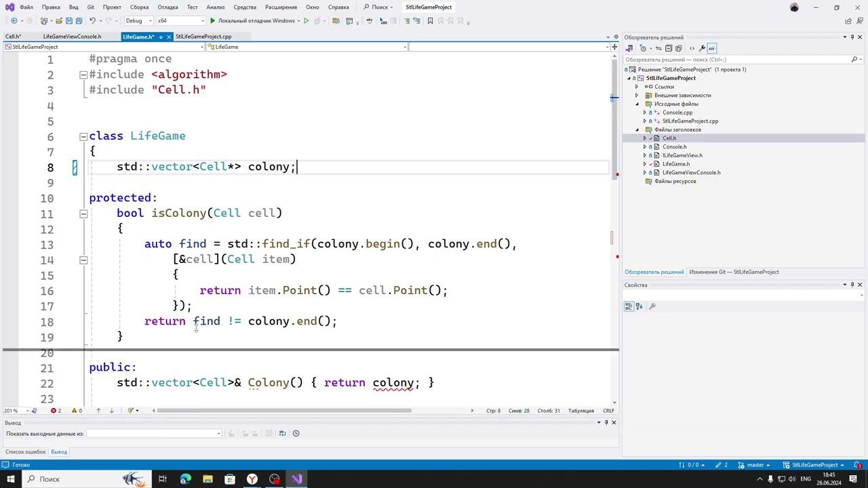The width and height of the screenshot is (868, 488).
Task: Open the Сборка menu
Action: pyautogui.click(x=139, y=7)
